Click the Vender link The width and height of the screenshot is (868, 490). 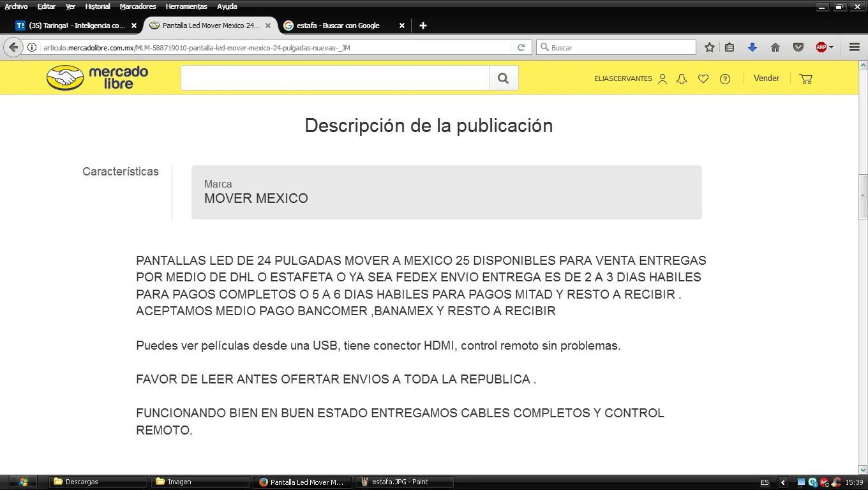pyautogui.click(x=767, y=78)
